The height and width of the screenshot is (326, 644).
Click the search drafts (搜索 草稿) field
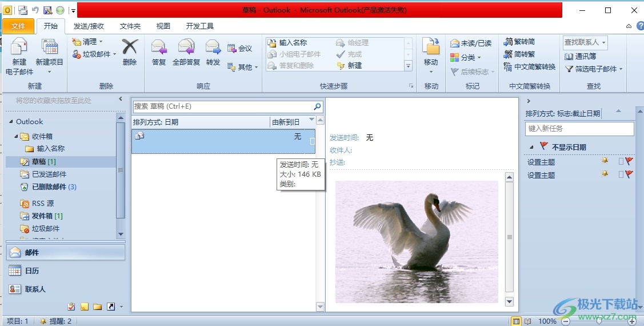228,106
